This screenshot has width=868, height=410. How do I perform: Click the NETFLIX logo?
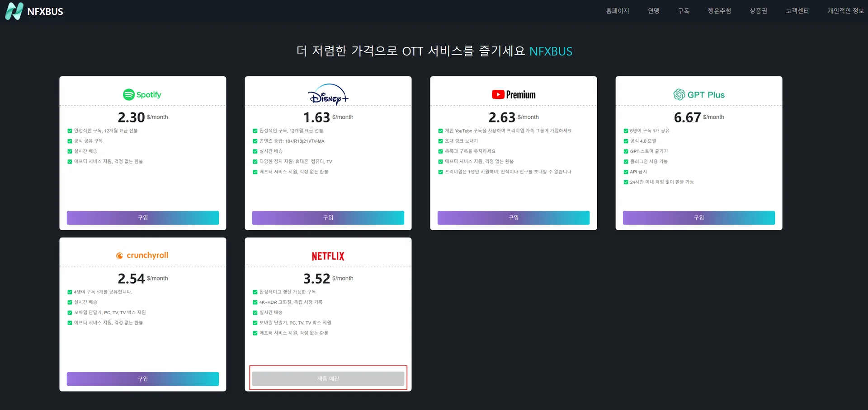pyautogui.click(x=328, y=256)
